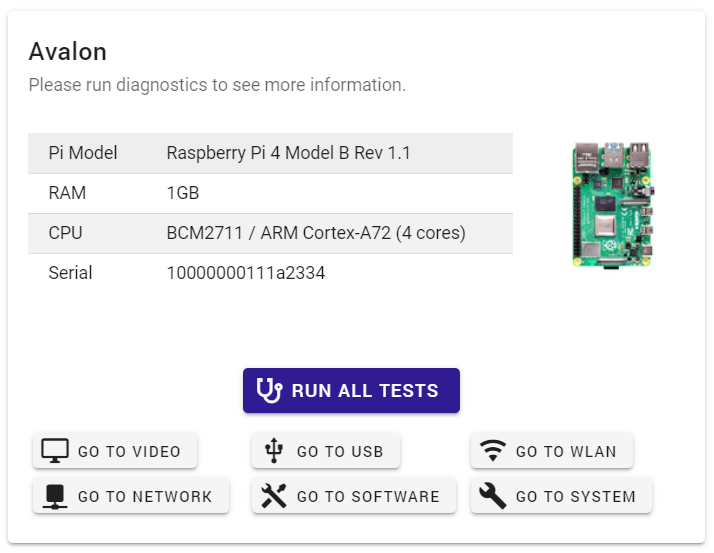This screenshot has height=553, width=714.
Task: Go to Software page
Action: tap(354, 496)
